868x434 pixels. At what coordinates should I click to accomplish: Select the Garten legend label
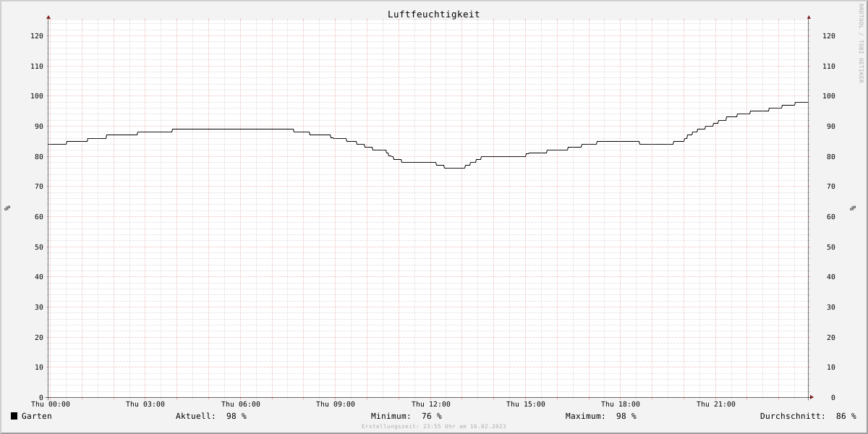coord(37,416)
